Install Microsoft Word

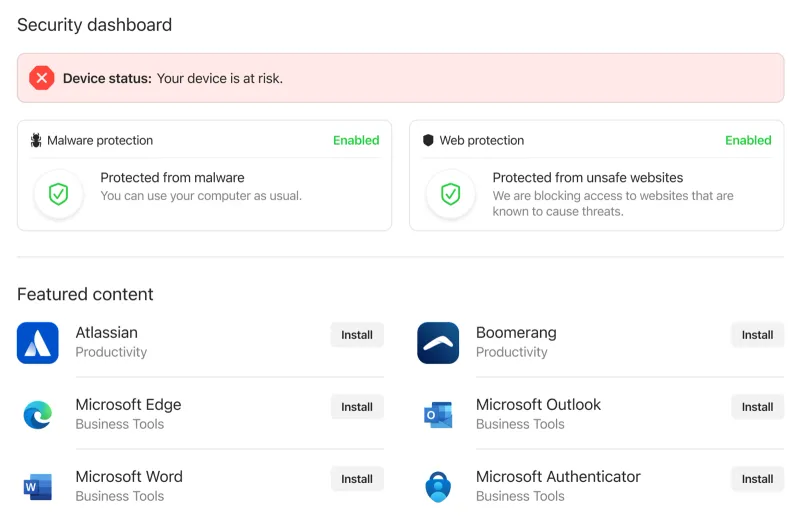(357, 479)
